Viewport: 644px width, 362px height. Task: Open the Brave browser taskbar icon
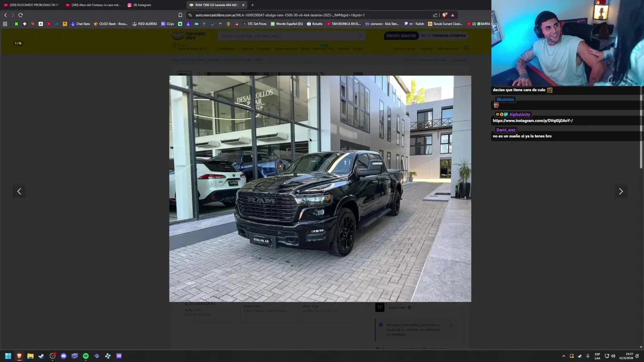click(x=19, y=356)
